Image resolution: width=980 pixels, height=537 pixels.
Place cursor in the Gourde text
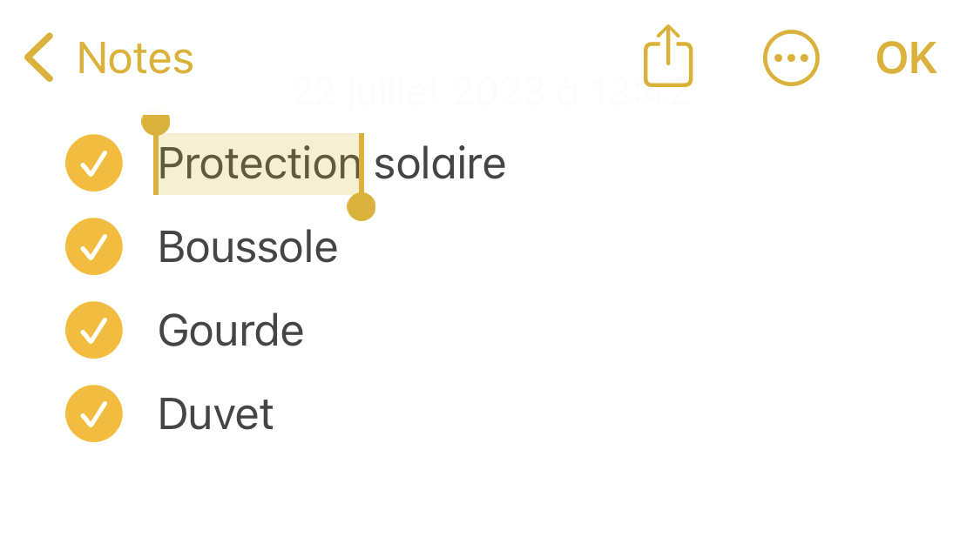click(231, 331)
